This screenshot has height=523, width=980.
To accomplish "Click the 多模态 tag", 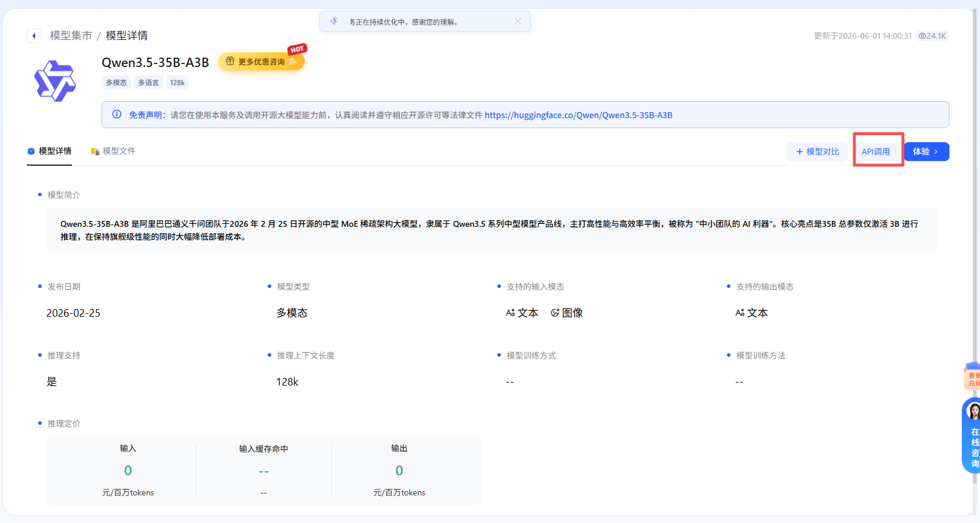I will [x=116, y=83].
